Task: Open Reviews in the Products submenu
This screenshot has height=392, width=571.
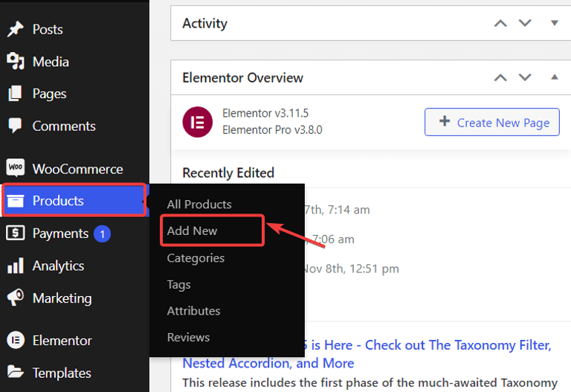Action: (x=188, y=338)
